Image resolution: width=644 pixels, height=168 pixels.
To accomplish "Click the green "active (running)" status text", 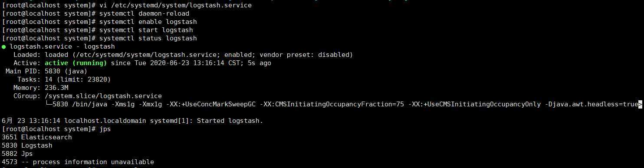I will click(x=76, y=63).
